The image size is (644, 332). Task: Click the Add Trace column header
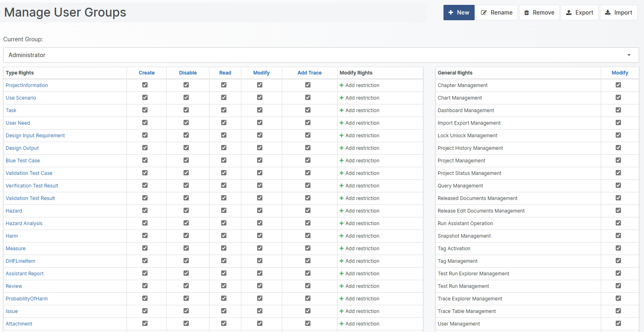click(x=309, y=73)
